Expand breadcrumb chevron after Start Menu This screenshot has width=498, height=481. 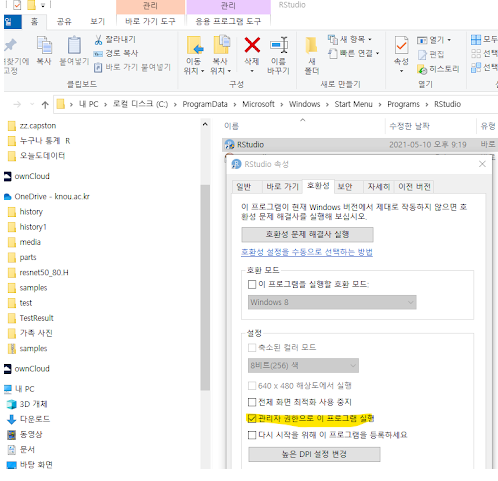point(380,105)
